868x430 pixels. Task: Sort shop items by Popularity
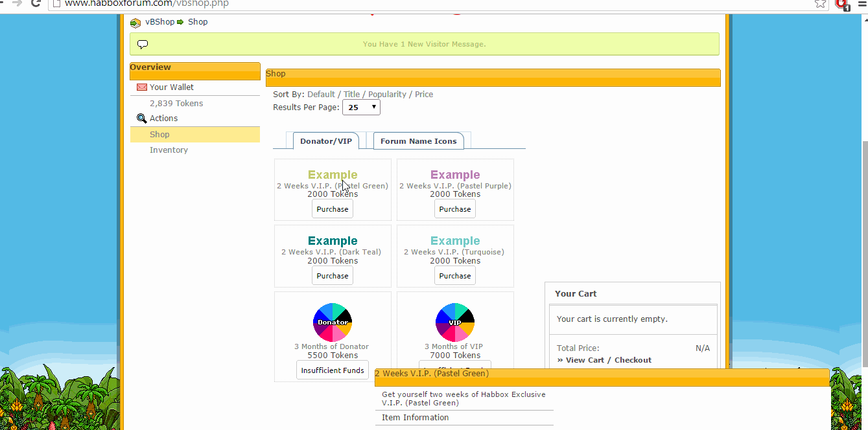387,95
